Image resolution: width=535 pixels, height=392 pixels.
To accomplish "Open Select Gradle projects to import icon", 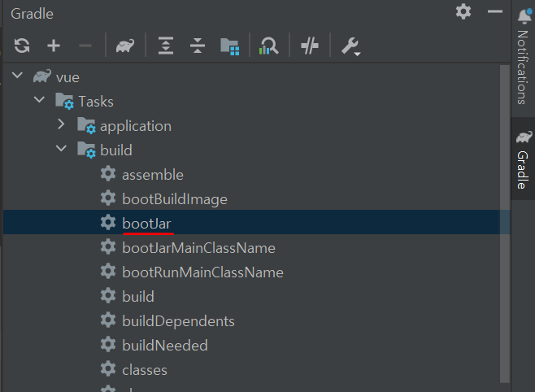I will pyautogui.click(x=229, y=46).
